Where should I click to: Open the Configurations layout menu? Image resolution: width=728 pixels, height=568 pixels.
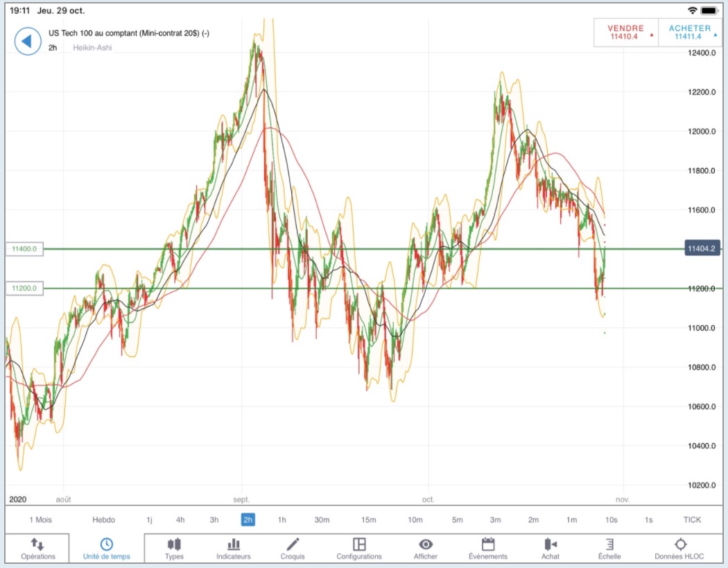click(359, 548)
